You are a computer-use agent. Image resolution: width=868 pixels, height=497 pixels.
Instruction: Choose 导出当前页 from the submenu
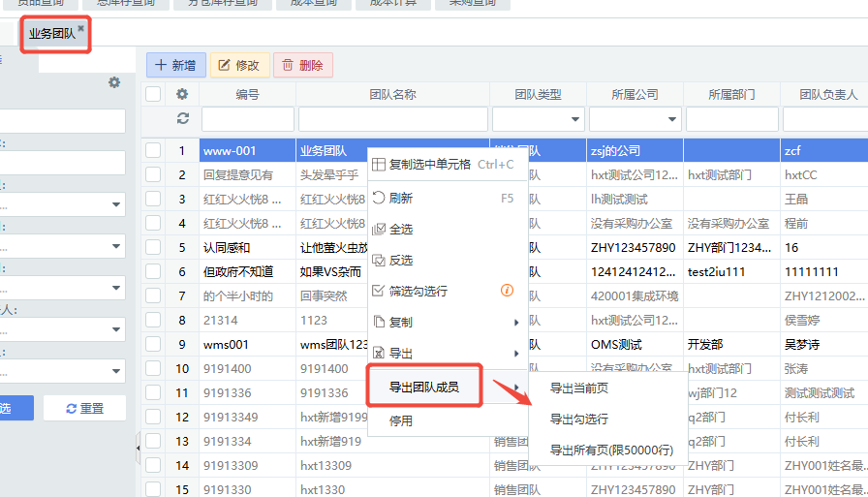[x=579, y=388]
